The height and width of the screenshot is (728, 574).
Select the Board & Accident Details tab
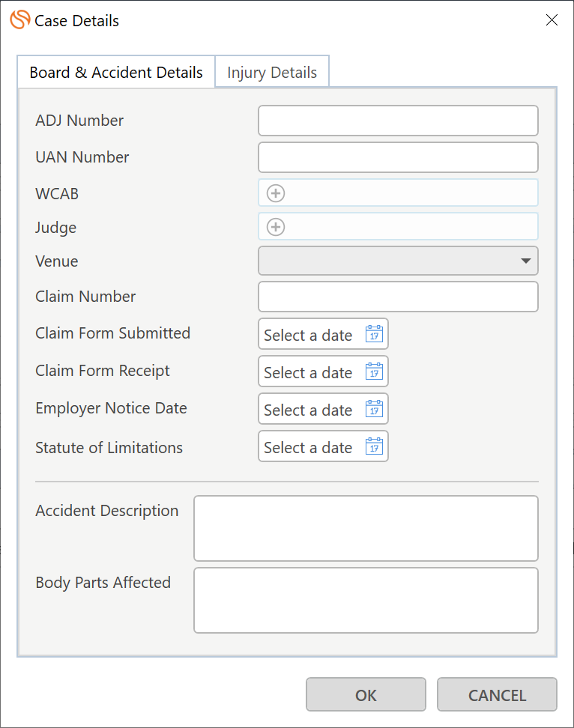pyautogui.click(x=116, y=72)
